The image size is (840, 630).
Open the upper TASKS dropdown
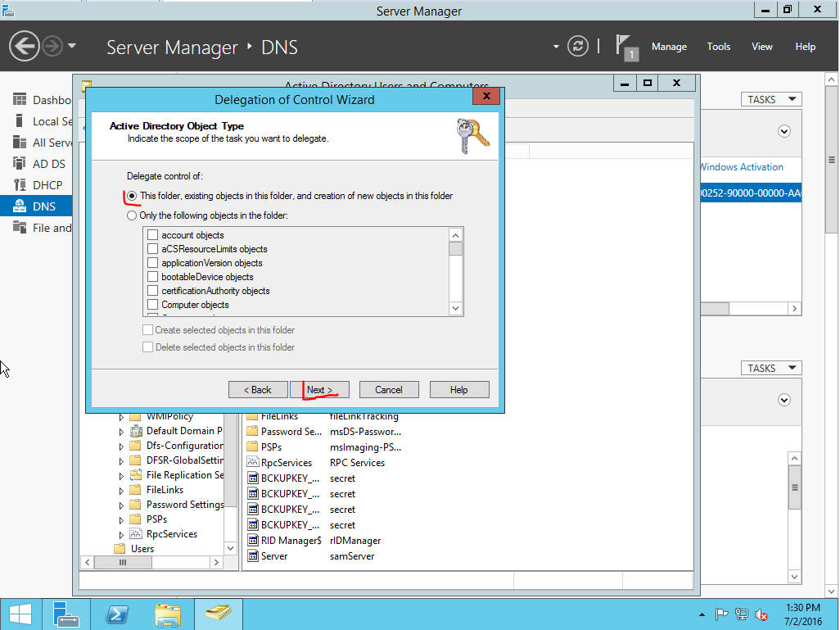pos(771,99)
